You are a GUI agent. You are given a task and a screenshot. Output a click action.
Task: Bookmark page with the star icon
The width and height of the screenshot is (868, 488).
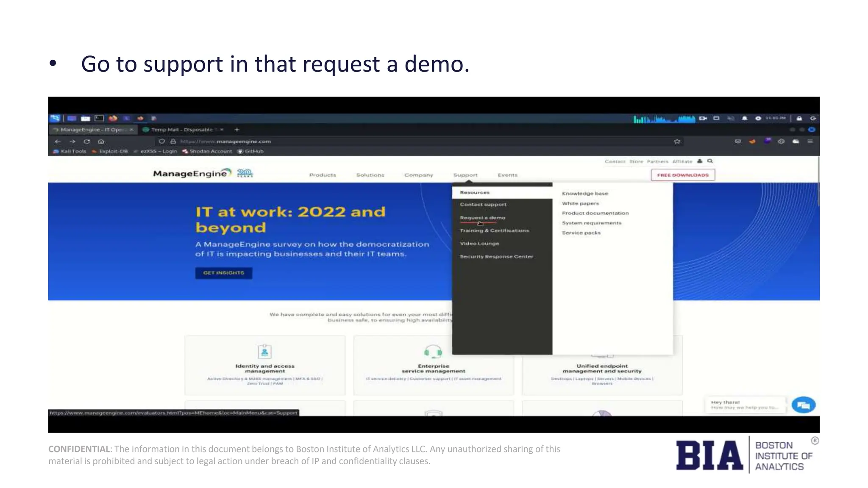pos(677,141)
